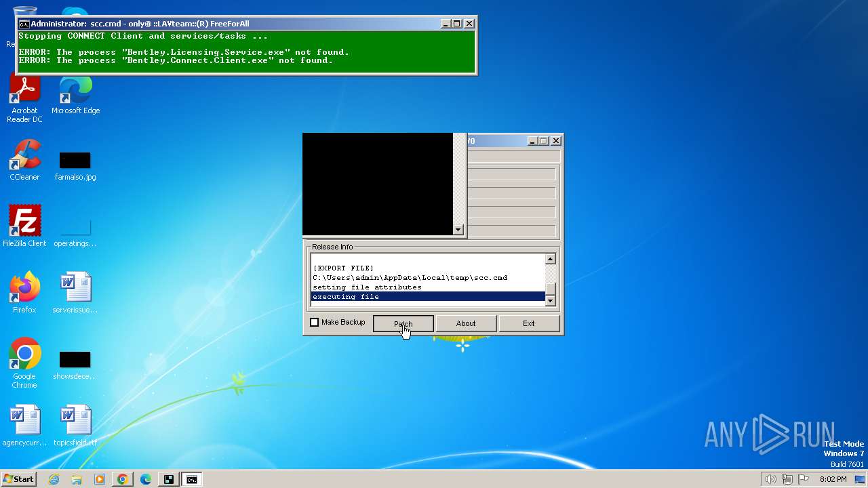Select the agencycurr... Word document icon

pyautogui.click(x=24, y=426)
